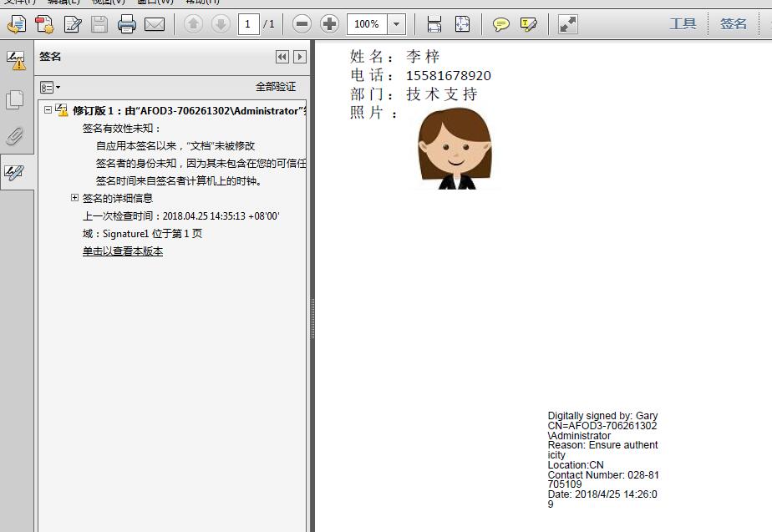
Task: Click the panel splitter grip handle
Action: pyautogui.click(x=312, y=318)
